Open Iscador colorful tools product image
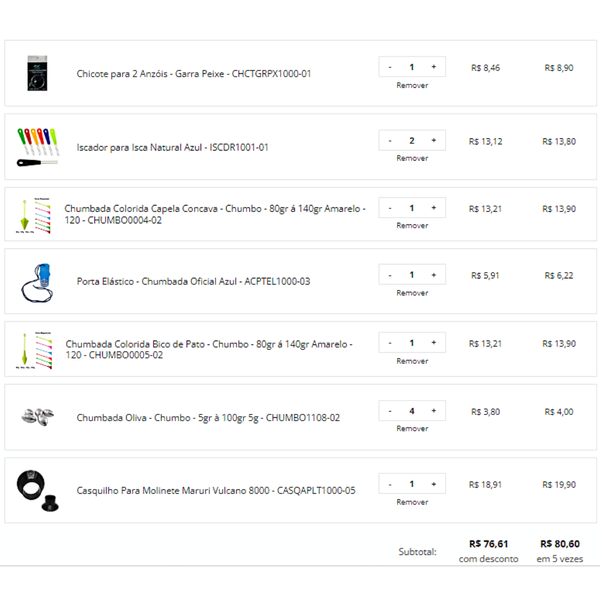The height and width of the screenshot is (600, 600). 38,147
